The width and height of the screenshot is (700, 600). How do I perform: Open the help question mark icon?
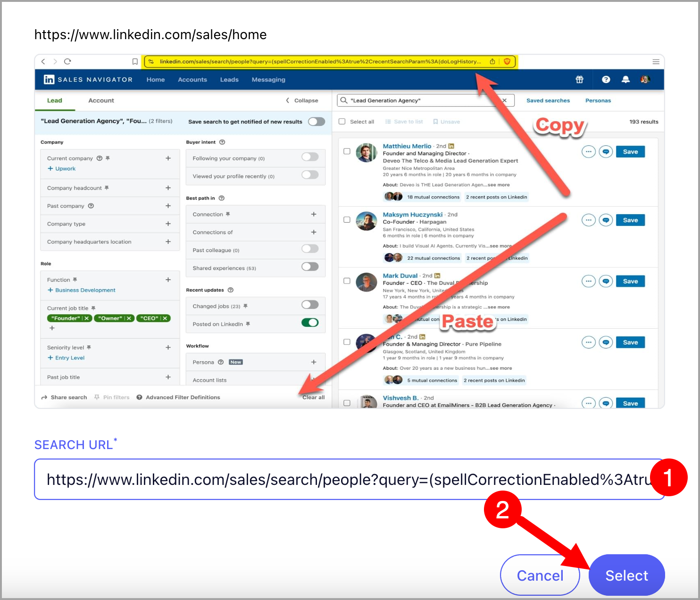(x=606, y=80)
